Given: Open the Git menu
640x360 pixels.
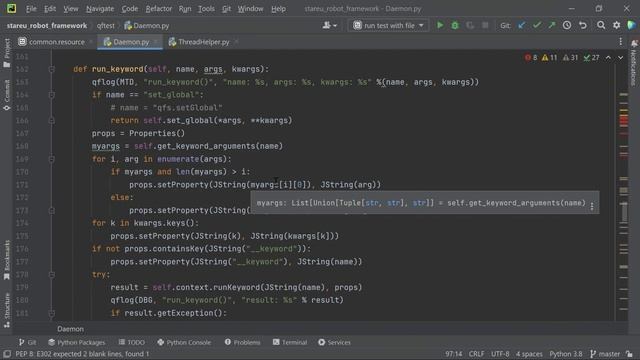Looking at the screenshot, I should pos(227,9).
